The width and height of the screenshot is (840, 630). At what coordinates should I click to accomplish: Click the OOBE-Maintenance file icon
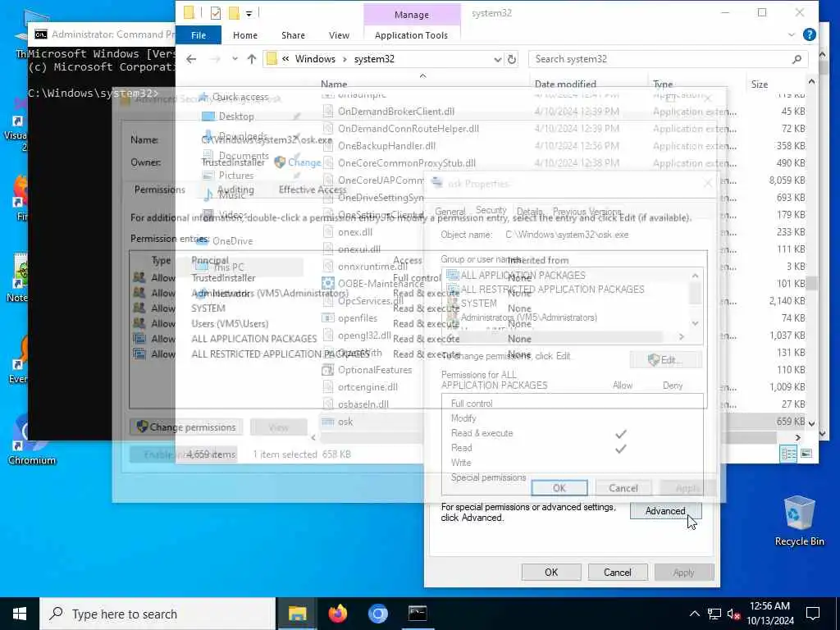328,283
